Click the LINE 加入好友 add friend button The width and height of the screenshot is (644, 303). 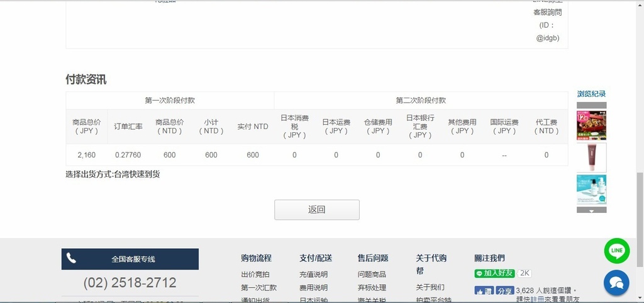click(494, 273)
